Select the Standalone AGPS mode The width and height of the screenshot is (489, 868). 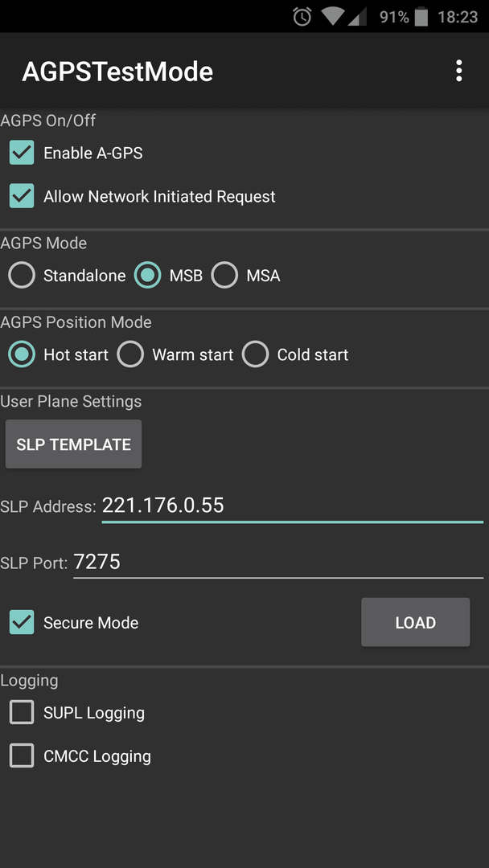coord(22,275)
